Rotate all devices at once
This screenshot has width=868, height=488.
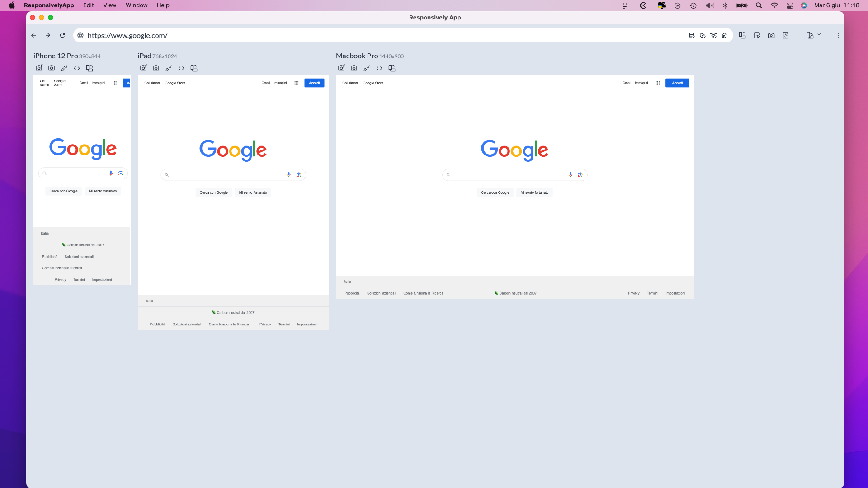[x=742, y=35]
